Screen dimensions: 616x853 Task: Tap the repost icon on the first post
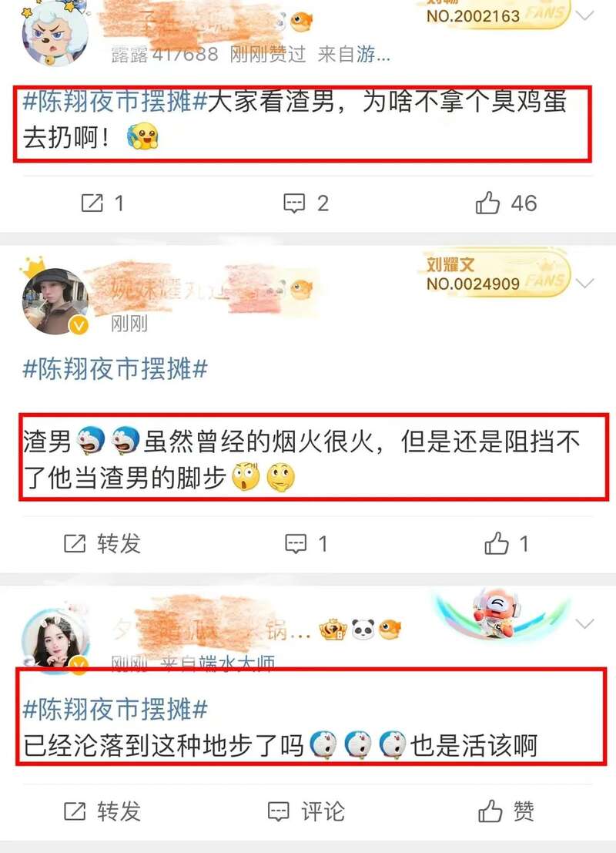(x=92, y=203)
